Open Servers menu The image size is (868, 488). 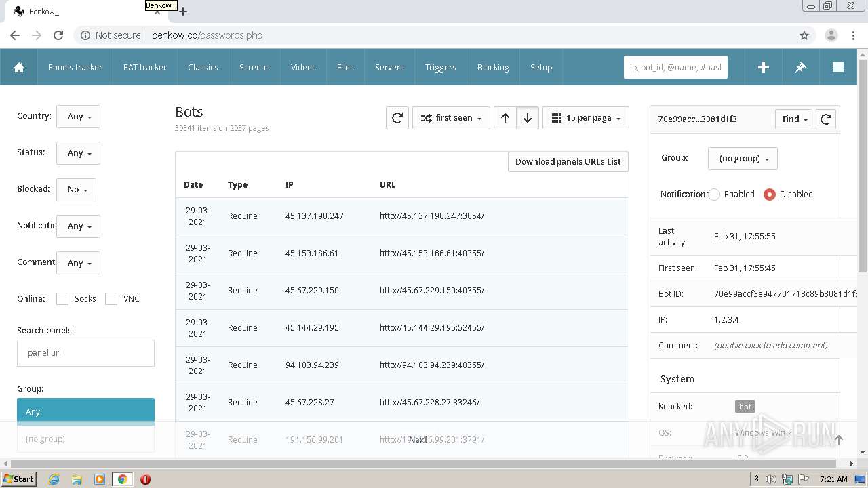389,67
